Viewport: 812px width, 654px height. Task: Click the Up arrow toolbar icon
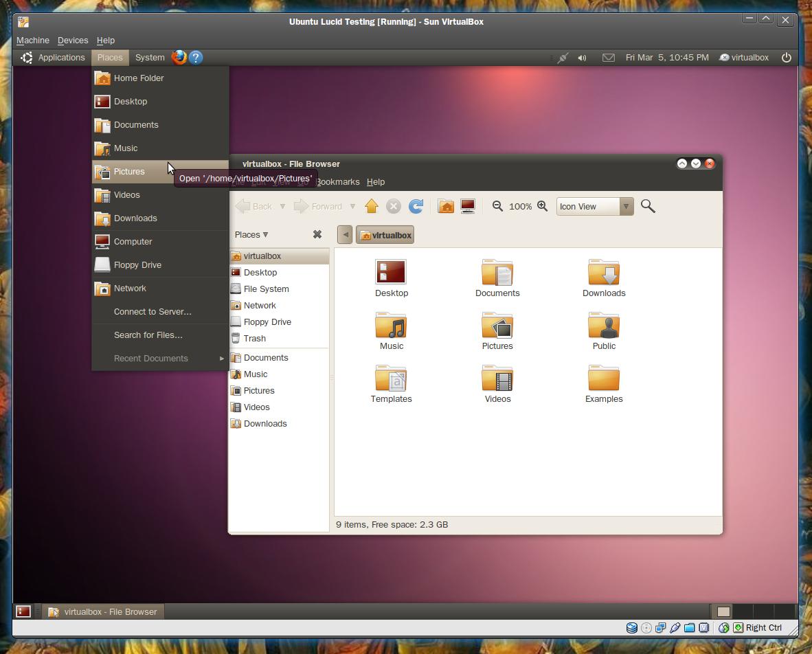pos(372,206)
